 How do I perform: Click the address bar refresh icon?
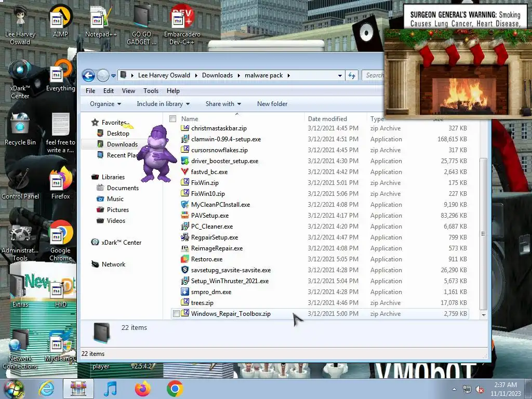pyautogui.click(x=352, y=75)
